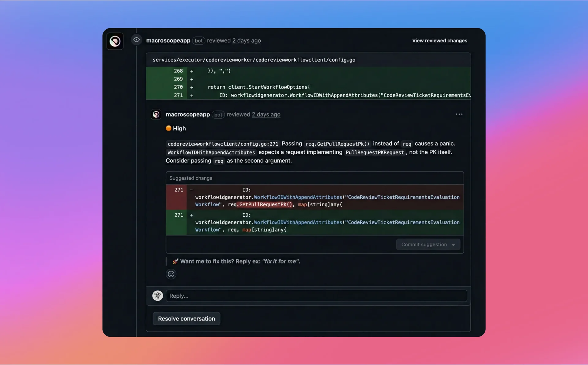Screen dimensions: 588x365
Task: Click the eye review icon
Action: [x=137, y=40]
